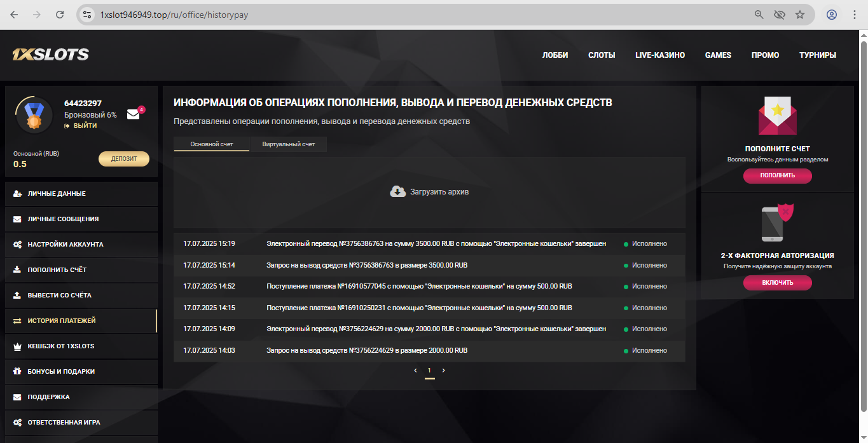
Task: Click the Загрузить архив cloud download icon
Action: (398, 191)
